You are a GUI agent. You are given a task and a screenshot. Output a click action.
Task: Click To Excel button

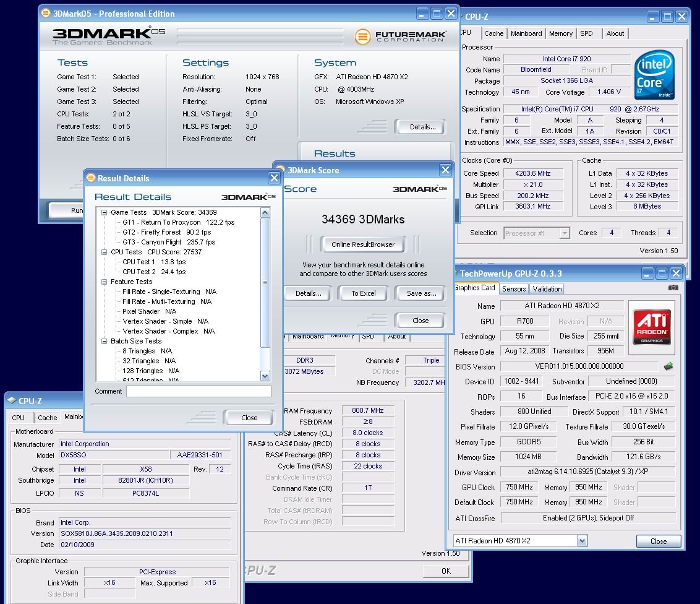[x=364, y=293]
